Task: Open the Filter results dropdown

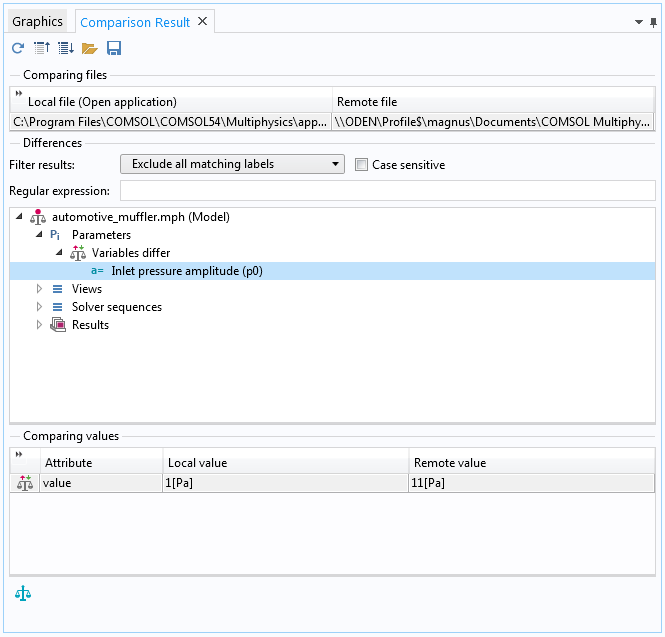Action: pyautogui.click(x=232, y=164)
